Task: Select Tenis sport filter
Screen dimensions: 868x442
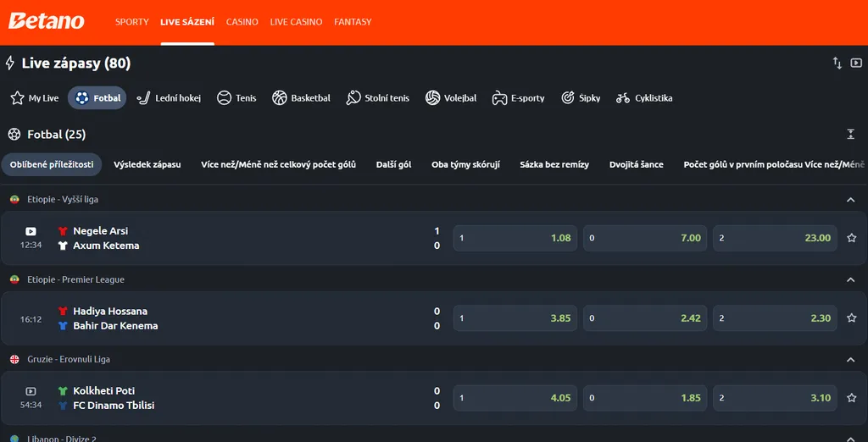Action: tap(236, 98)
